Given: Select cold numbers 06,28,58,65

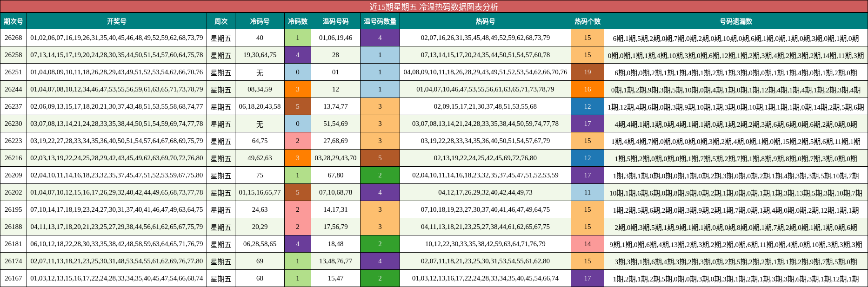Looking at the screenshot, I should click(260, 244).
